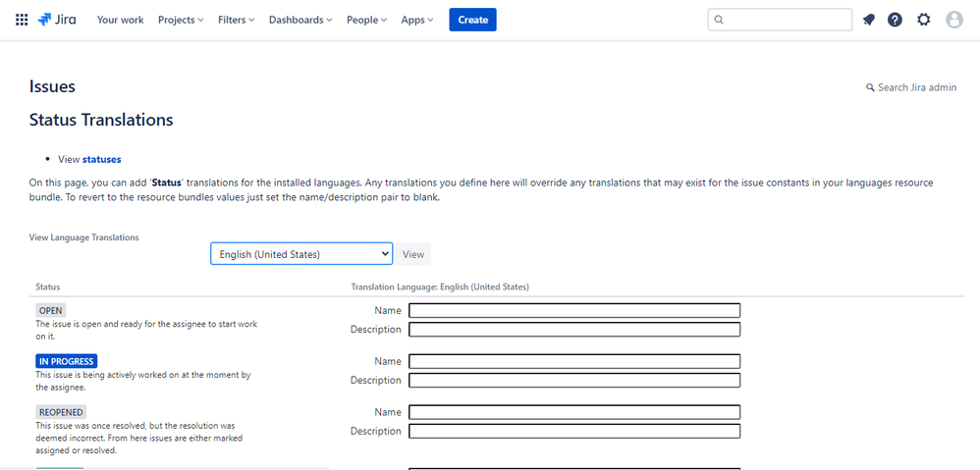This screenshot has width=980, height=470.
Task: Expand the Apps menu
Action: tap(417, 20)
